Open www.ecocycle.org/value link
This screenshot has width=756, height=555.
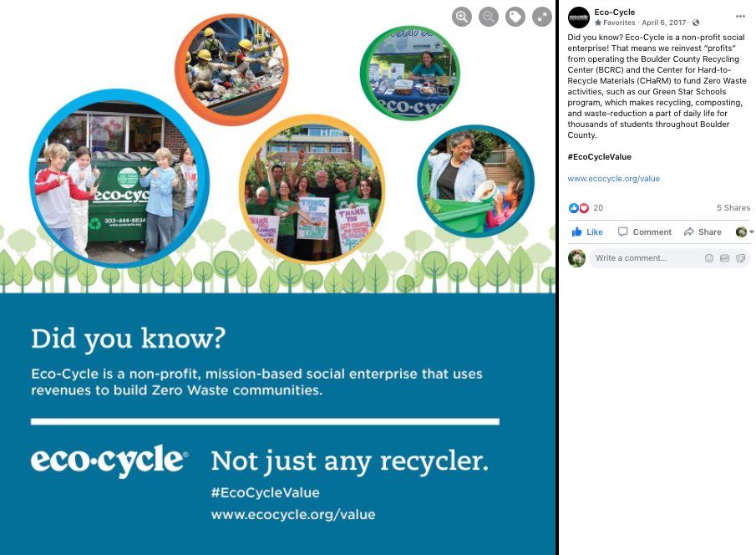pyautogui.click(x=613, y=179)
